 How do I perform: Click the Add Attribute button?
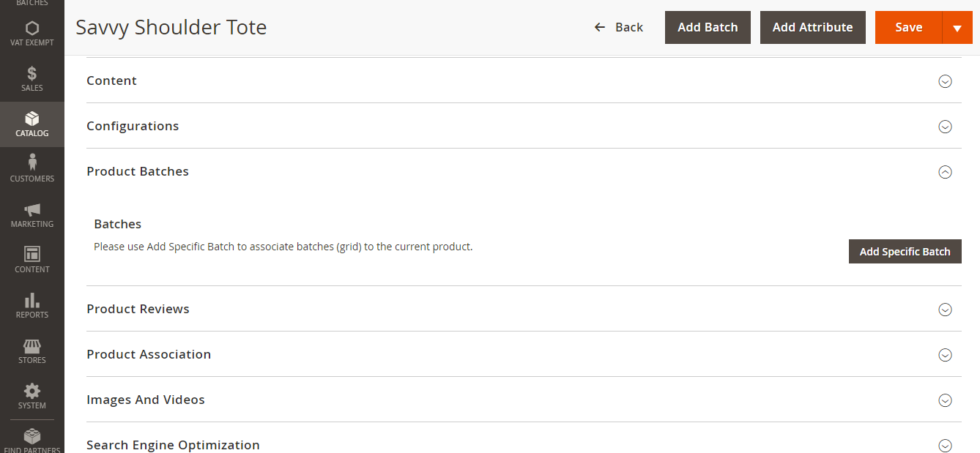click(x=812, y=28)
